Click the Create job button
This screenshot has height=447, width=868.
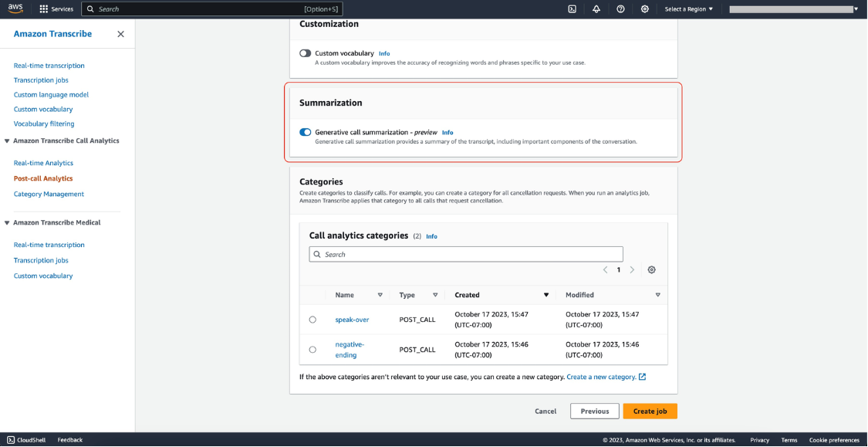(x=650, y=411)
